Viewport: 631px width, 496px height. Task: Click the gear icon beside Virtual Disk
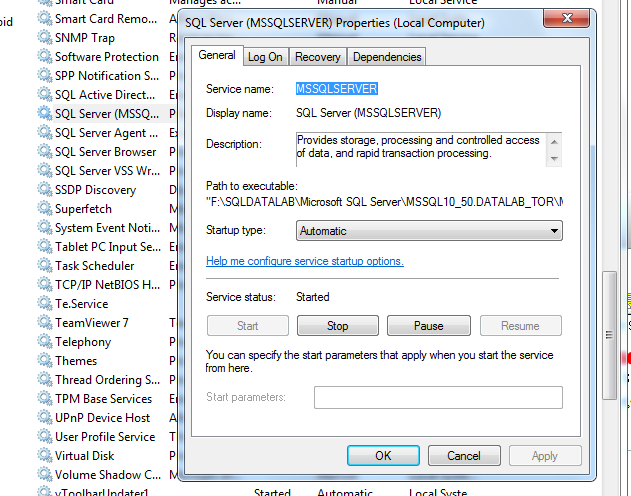pos(45,456)
